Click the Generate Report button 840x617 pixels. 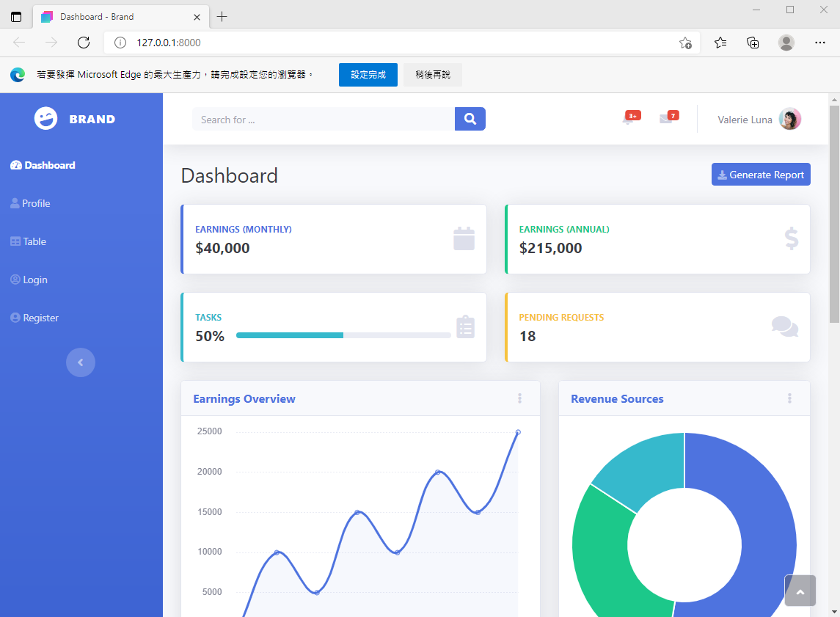[761, 175]
